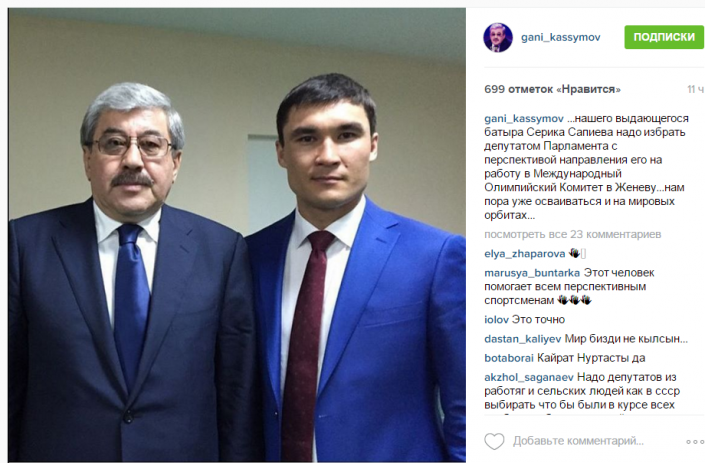Click clapping emoji in elya_zhaparova comment

click(574, 253)
